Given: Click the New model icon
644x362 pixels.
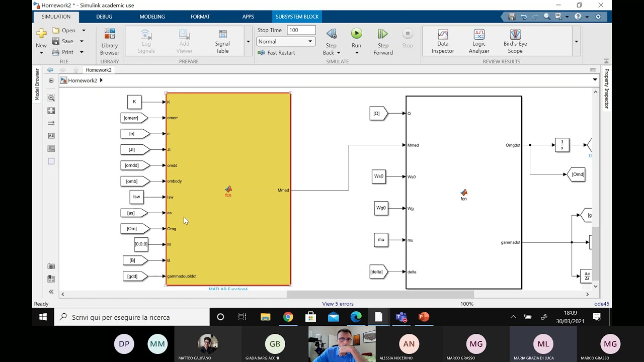Looking at the screenshot, I should pos(41,34).
